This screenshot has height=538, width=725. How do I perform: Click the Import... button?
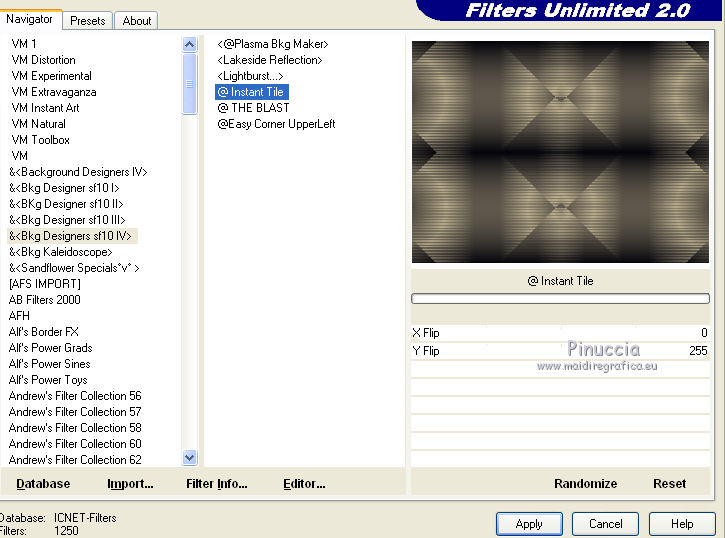pos(130,483)
